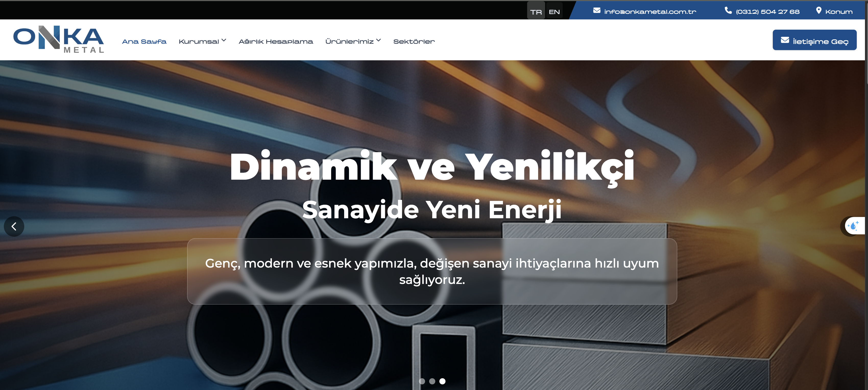
Task: Click the phone icon in the top bar
Action: click(x=728, y=11)
